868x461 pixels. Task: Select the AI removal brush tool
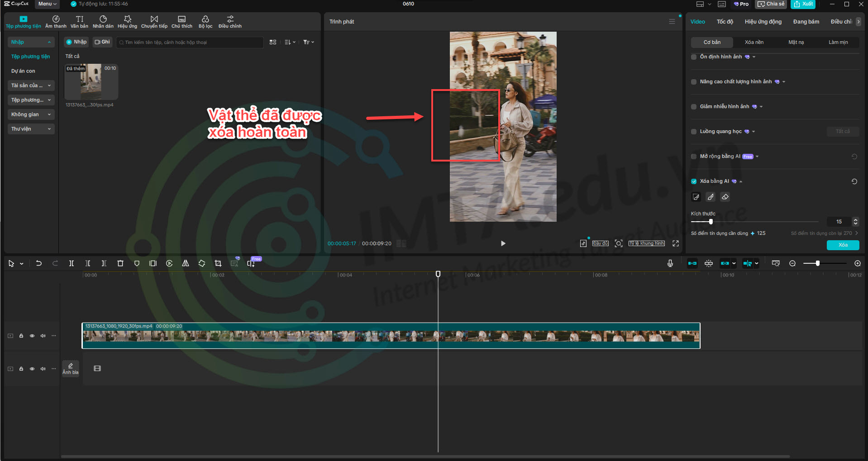711,197
